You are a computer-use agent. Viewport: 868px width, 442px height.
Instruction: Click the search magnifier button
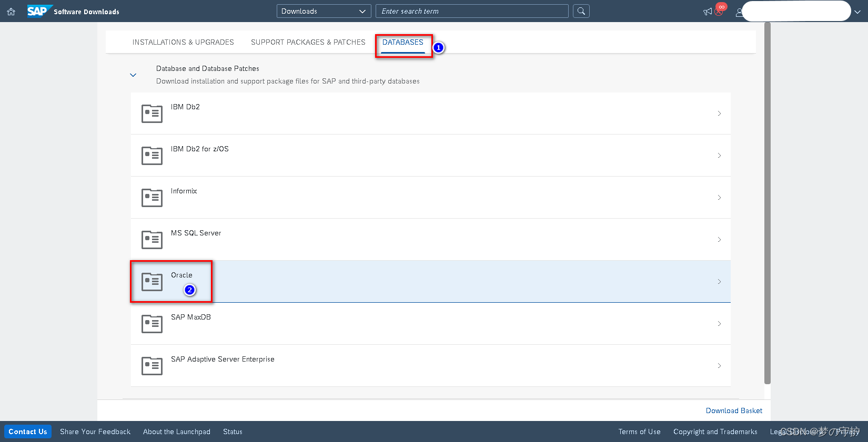[x=581, y=11]
